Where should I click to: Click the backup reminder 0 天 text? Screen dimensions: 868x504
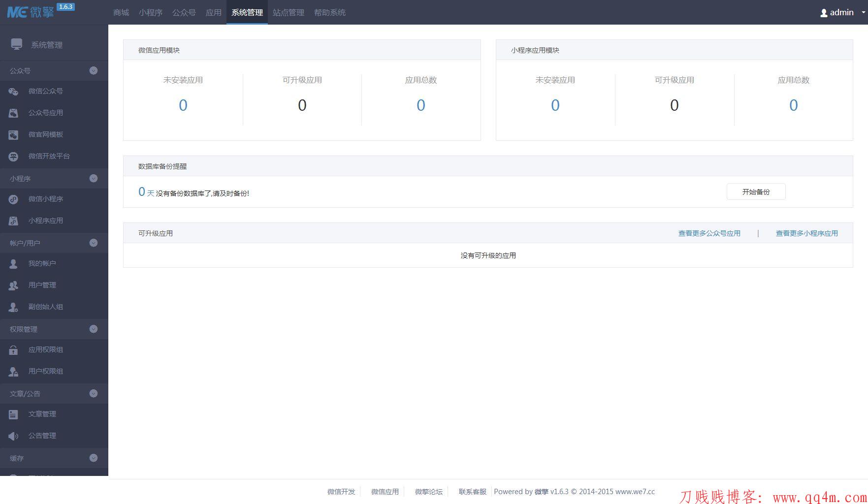146,192
